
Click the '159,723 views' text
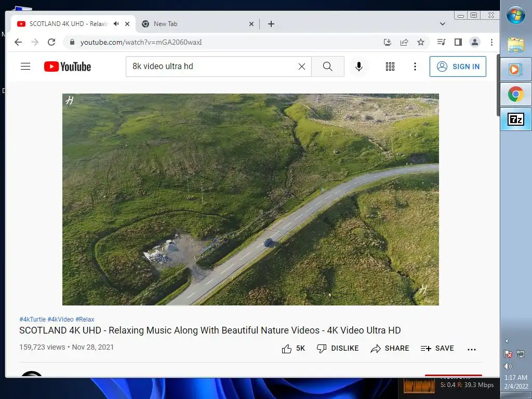point(42,347)
